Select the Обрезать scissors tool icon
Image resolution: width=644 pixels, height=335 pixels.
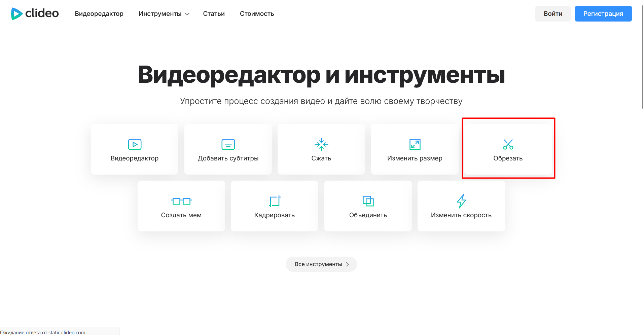pos(508,144)
